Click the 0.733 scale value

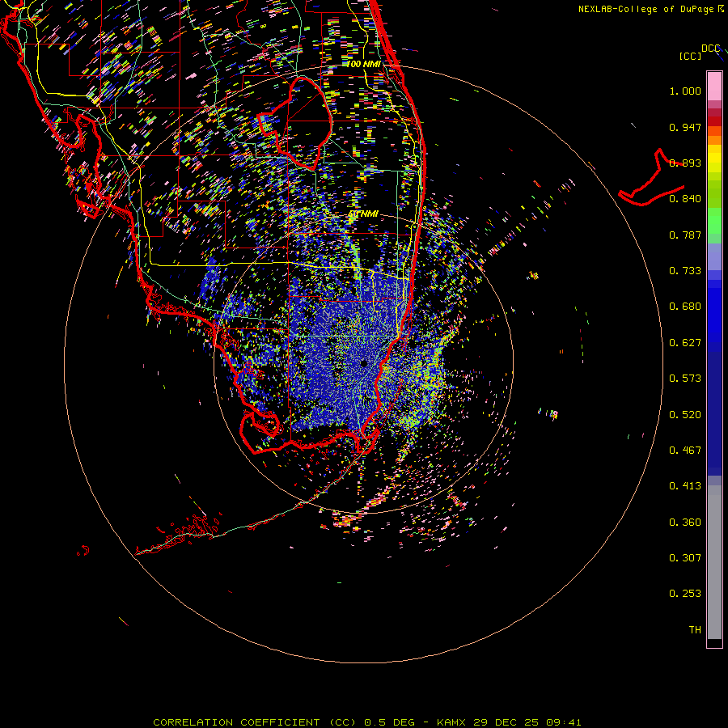tap(685, 271)
